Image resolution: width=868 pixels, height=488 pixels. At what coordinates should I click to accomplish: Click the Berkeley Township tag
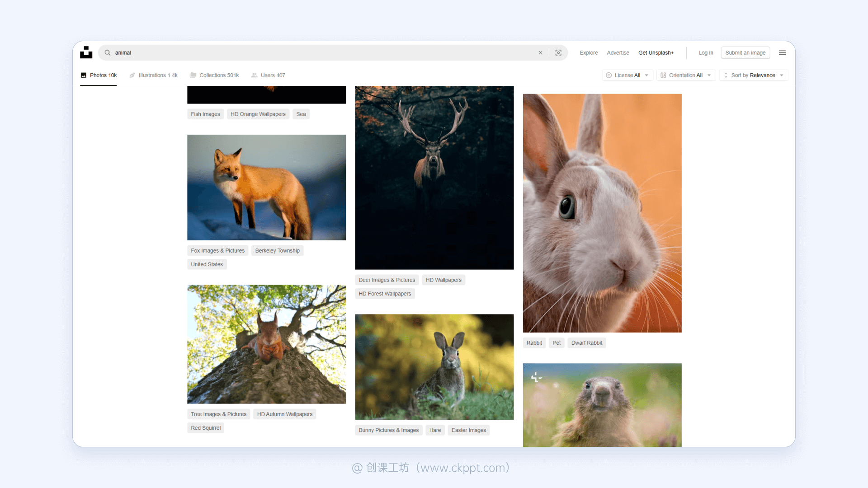pyautogui.click(x=278, y=251)
